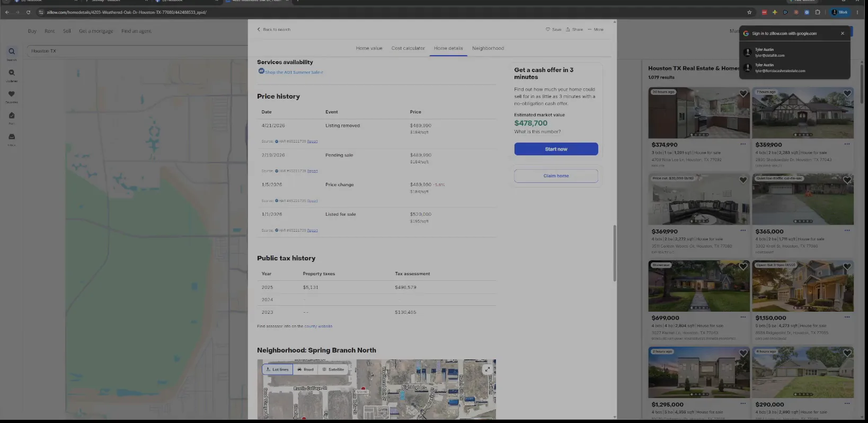Screen dimensions: 868x423
Task: Open the Work profile button in Chrome
Action: tap(840, 12)
